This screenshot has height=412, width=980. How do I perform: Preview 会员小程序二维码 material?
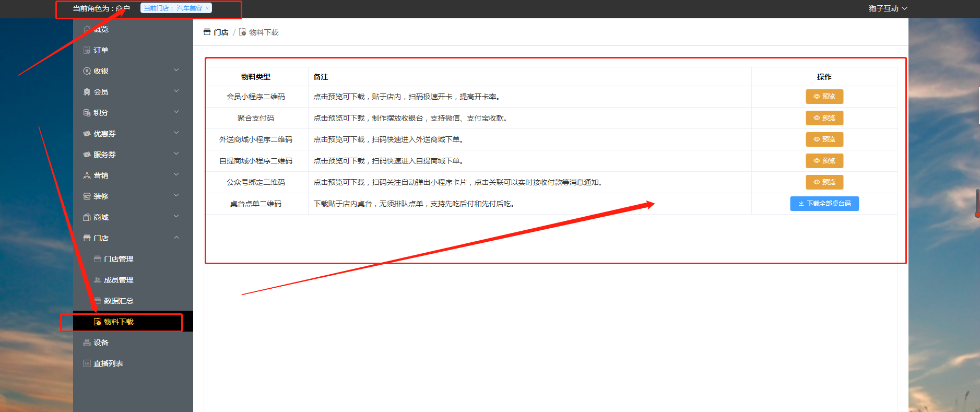point(824,97)
